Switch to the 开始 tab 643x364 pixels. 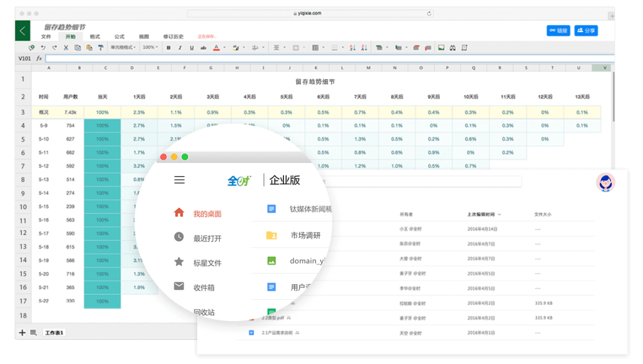click(x=70, y=37)
